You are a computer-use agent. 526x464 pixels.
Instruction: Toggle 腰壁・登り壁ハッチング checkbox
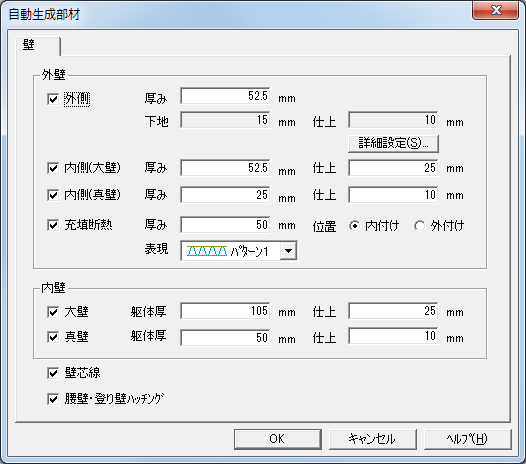(x=53, y=399)
